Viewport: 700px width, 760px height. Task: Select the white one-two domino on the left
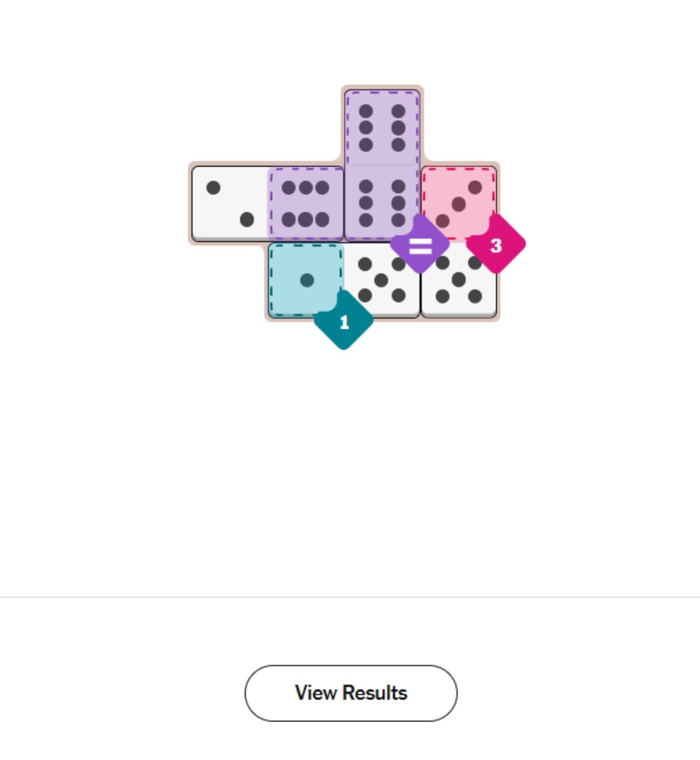tap(229, 203)
